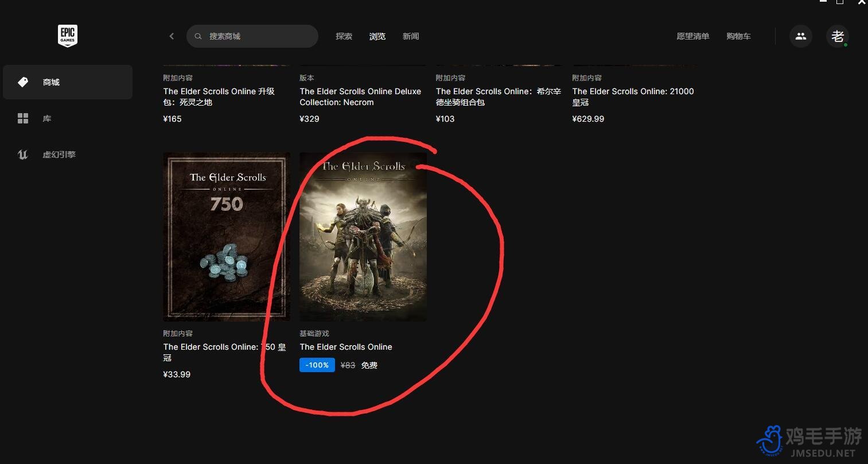Viewport: 868px width, 464px height.
Task: Open The Elder Scrolls Online base game cover
Action: pos(363,237)
